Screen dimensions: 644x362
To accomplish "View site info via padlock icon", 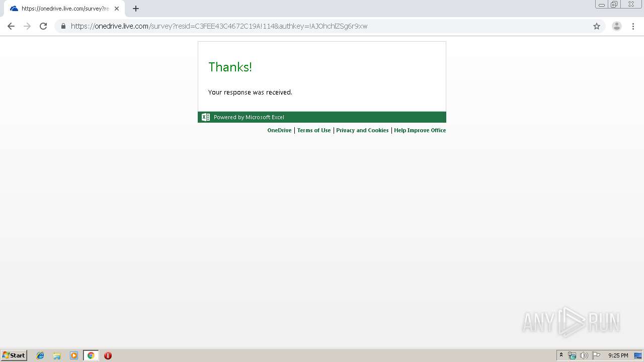I will click(x=63, y=26).
